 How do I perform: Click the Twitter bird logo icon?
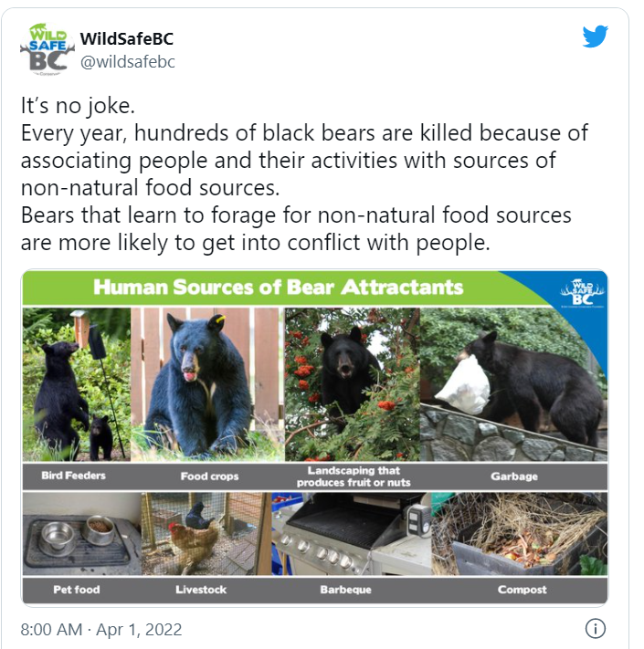[595, 37]
